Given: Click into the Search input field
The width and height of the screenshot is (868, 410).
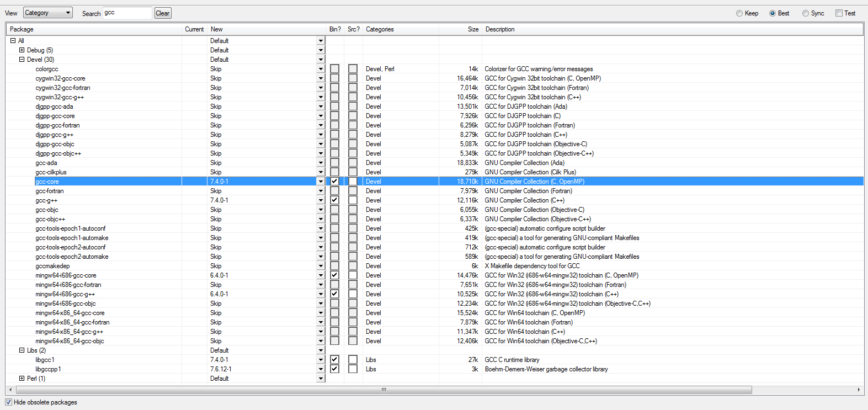Looking at the screenshot, I should tap(127, 13).
